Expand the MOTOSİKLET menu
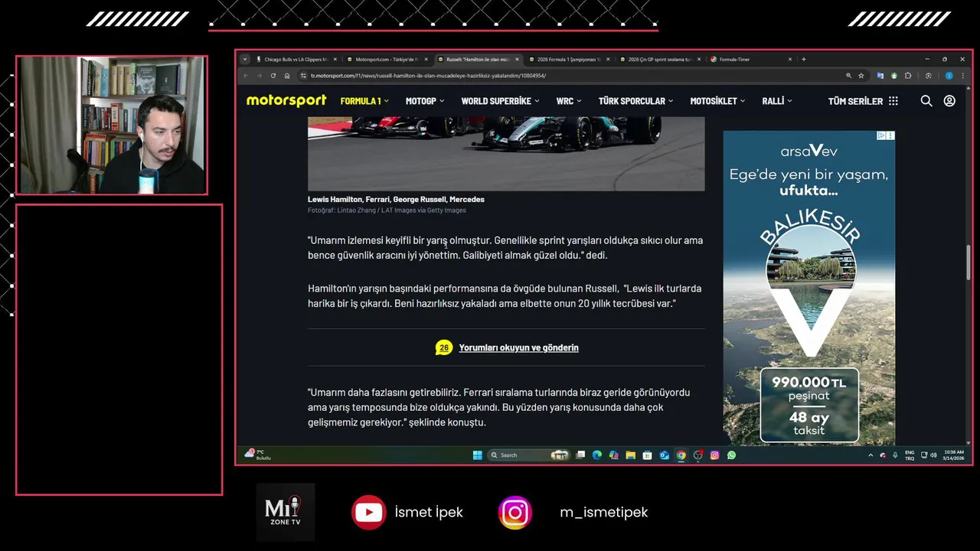This screenshot has height=551, width=980. [x=717, y=101]
